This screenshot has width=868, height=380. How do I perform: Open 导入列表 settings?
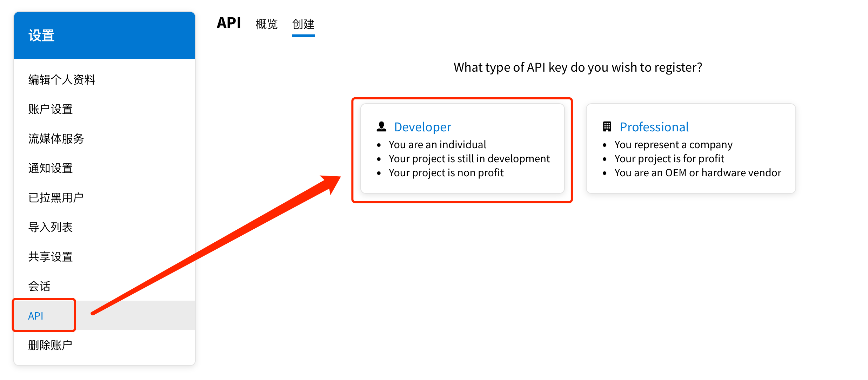(x=51, y=227)
